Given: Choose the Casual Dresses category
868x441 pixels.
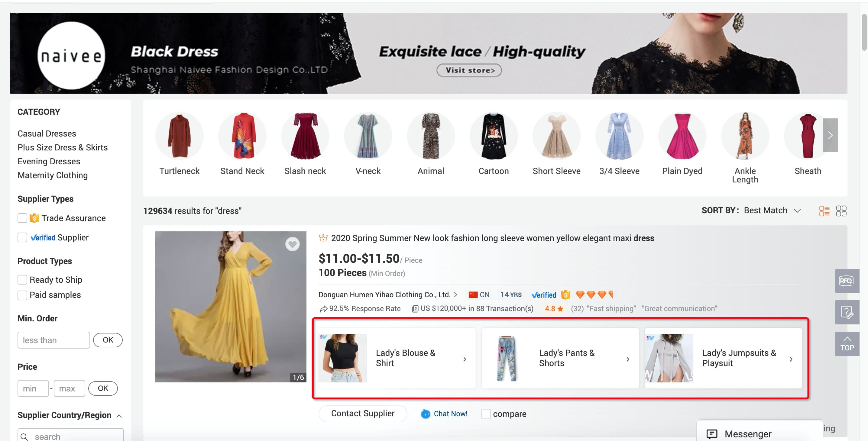Looking at the screenshot, I should [47, 134].
